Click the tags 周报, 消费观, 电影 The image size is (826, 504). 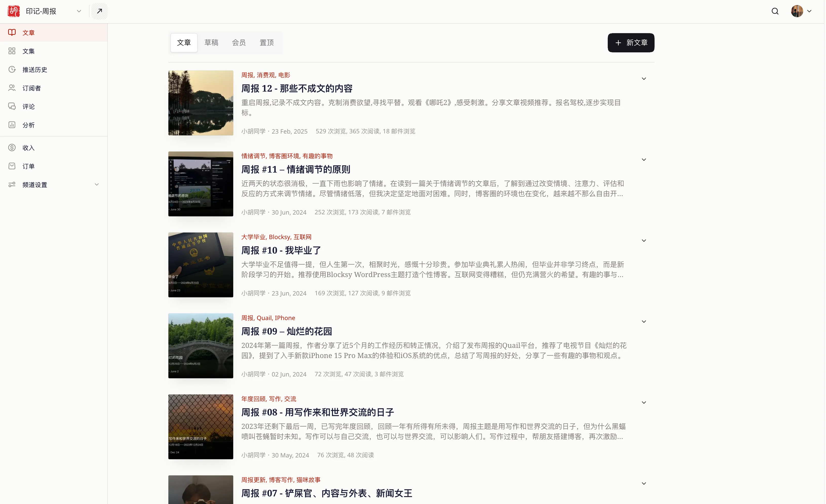pyautogui.click(x=265, y=75)
